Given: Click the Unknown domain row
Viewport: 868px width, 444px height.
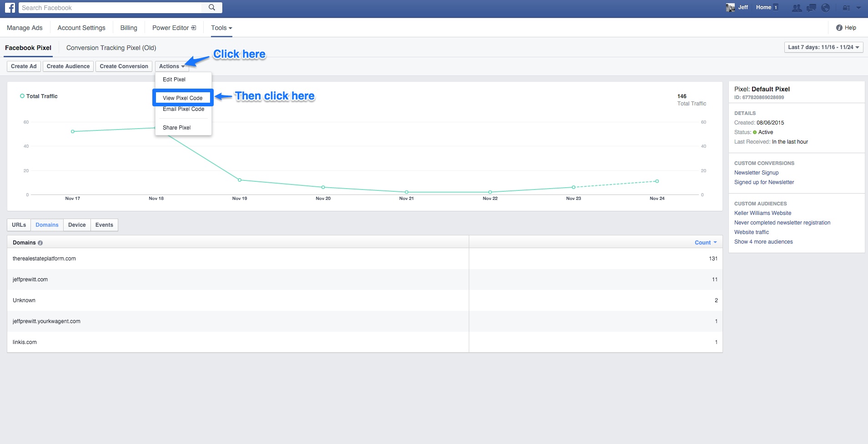Looking at the screenshot, I should coord(365,300).
